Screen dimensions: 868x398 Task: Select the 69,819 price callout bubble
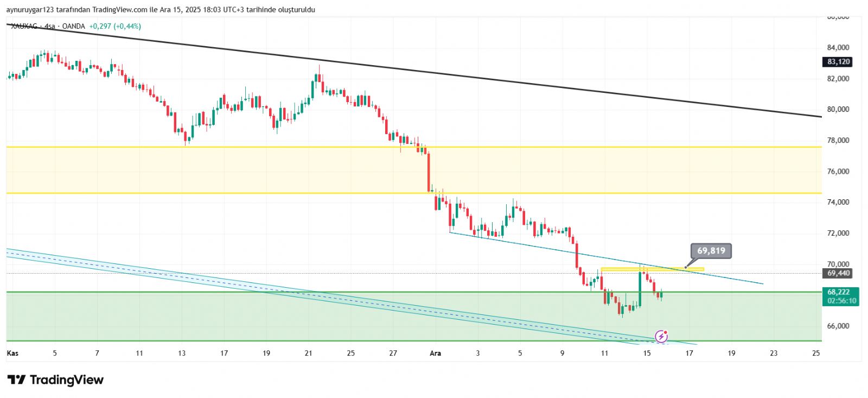pyautogui.click(x=711, y=251)
